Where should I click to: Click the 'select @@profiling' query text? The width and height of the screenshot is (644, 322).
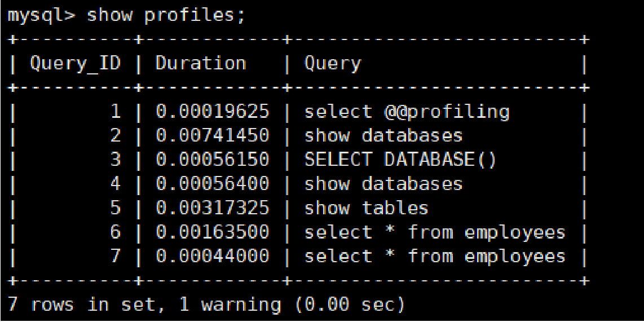click(x=407, y=112)
